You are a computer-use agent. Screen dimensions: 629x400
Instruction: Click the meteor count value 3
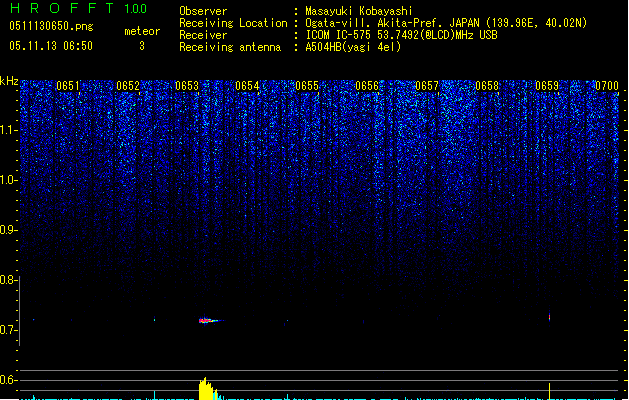click(x=142, y=46)
